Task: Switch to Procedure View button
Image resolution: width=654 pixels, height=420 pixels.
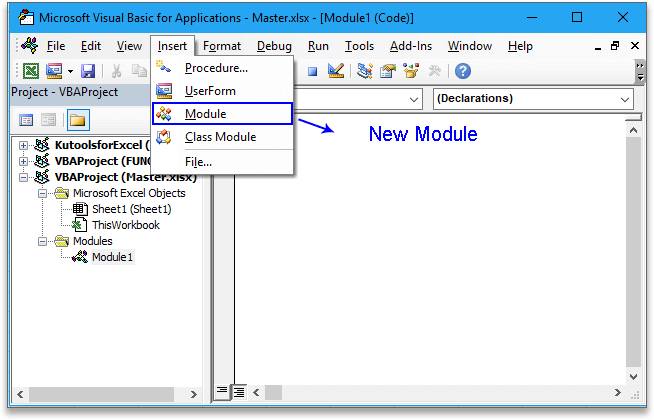Action: click(x=222, y=391)
